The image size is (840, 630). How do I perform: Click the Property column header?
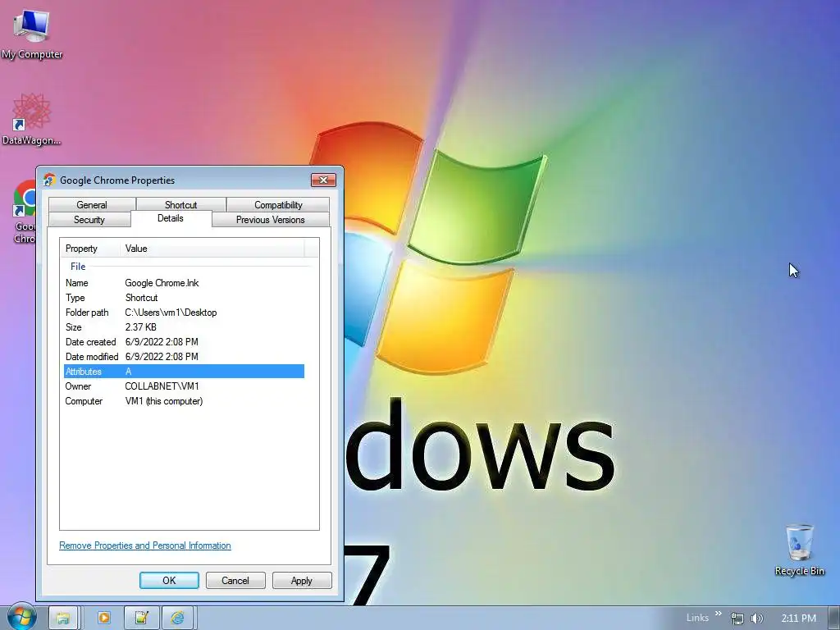[90, 248]
